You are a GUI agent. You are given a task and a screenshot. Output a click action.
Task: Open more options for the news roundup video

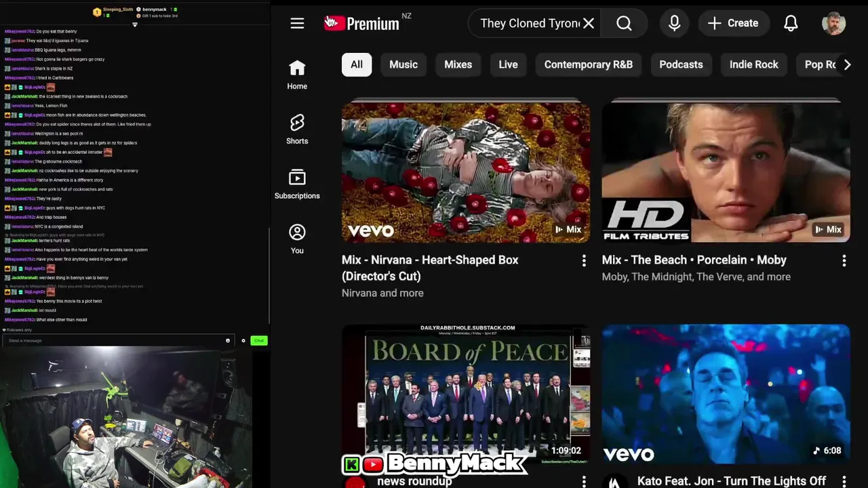[584, 481]
